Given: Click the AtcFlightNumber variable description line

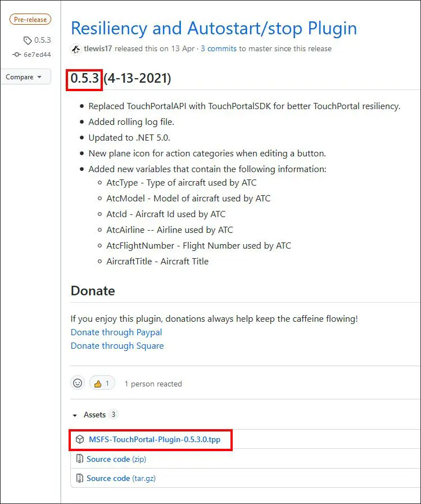Looking at the screenshot, I should (199, 246).
